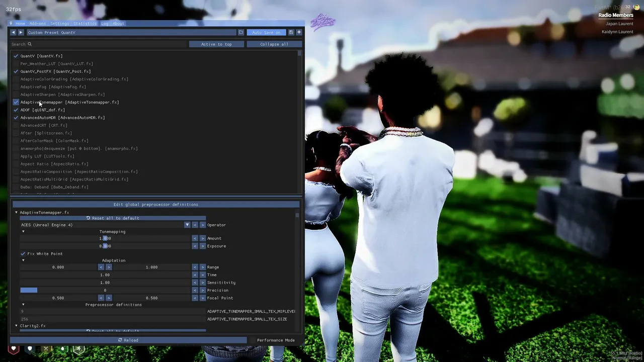Switch to the Add-ons tab
Screen dimensions: 644x362
point(38,24)
